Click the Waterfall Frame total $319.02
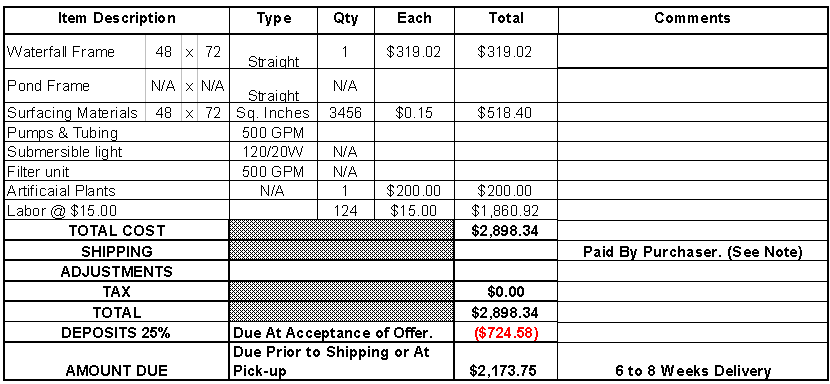830x384 pixels. [x=505, y=51]
